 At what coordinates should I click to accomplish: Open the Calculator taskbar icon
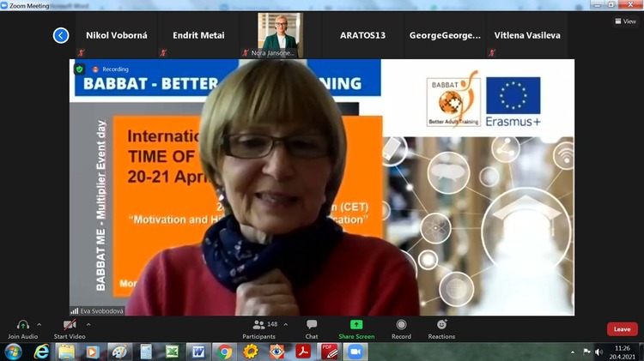click(146, 352)
